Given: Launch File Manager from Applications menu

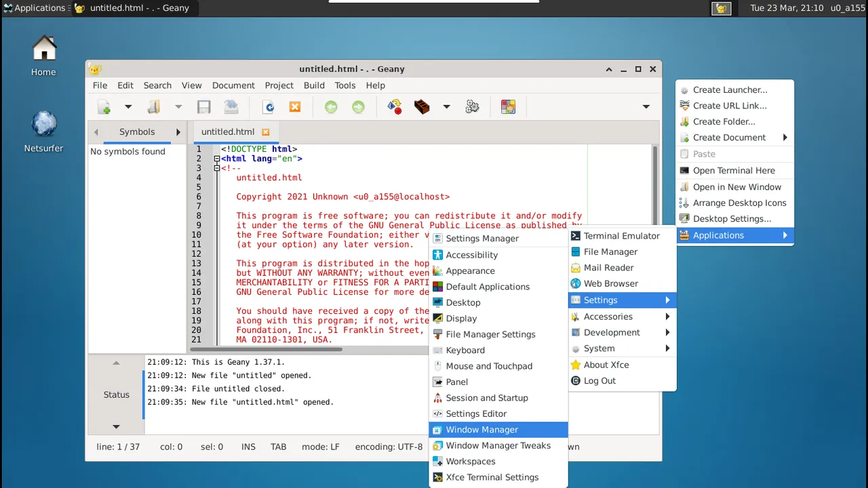Looking at the screenshot, I should click(622, 251).
